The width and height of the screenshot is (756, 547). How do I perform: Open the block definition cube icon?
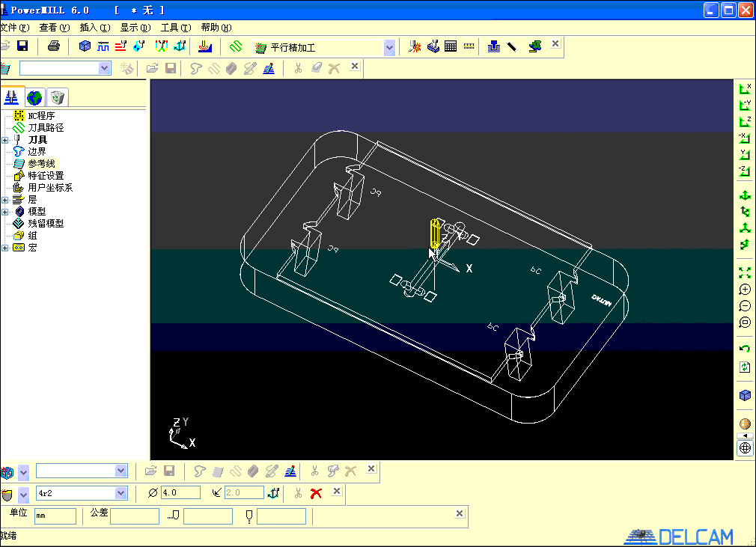pos(85,46)
